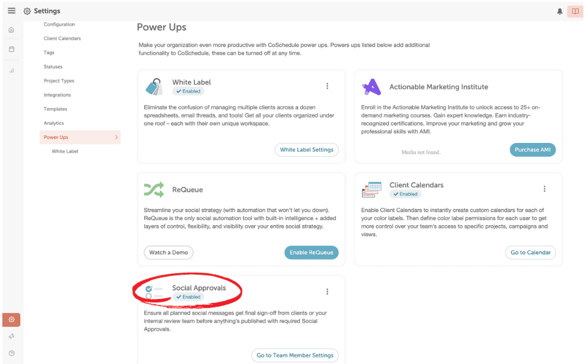Click the Purchase AMI button
The image size is (588, 364).
(x=532, y=150)
